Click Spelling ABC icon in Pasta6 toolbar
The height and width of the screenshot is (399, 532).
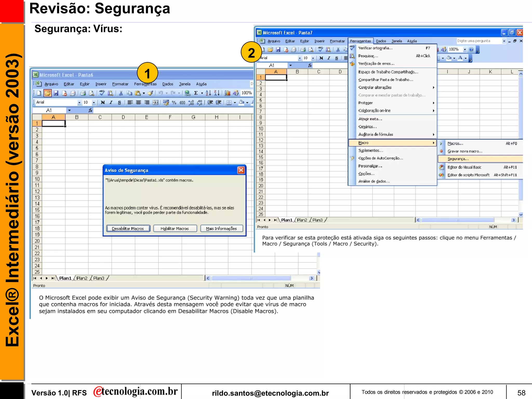(x=102, y=93)
